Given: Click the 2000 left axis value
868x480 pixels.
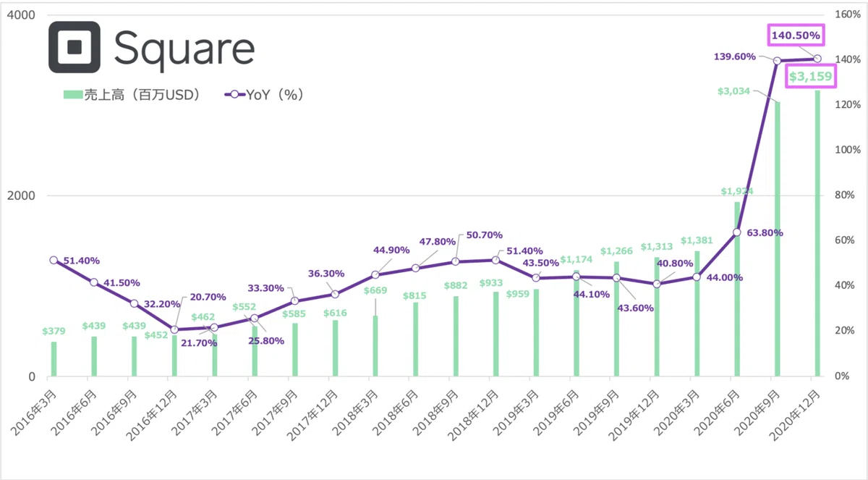Looking at the screenshot, I should (x=22, y=195).
